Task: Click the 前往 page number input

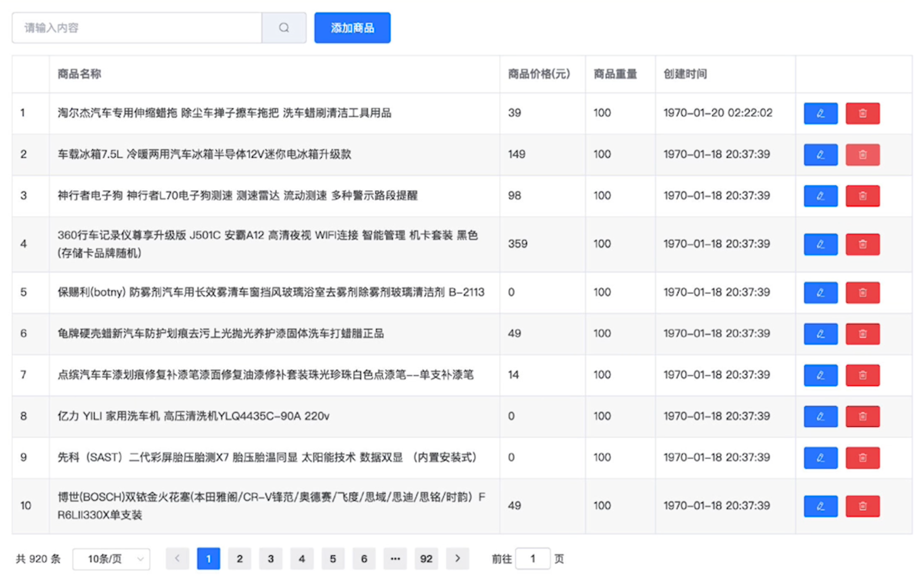Action: point(533,559)
